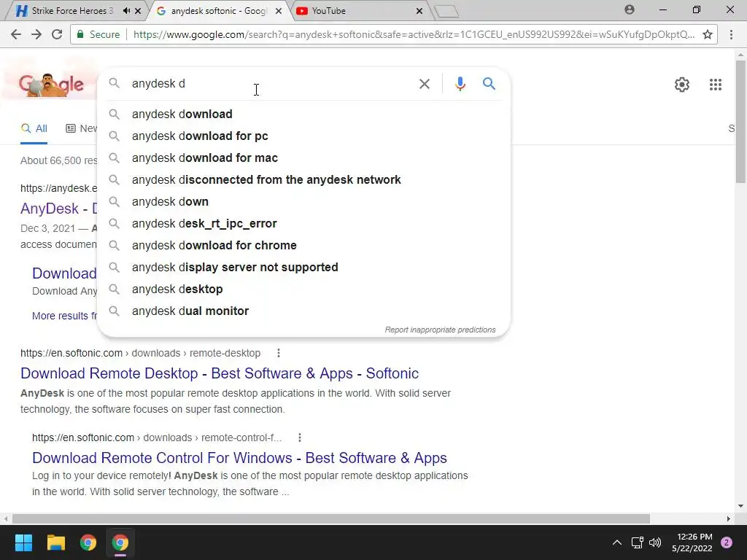Click 'More results' link under AnyDesk
Image resolution: width=747 pixels, height=560 pixels.
64,316
